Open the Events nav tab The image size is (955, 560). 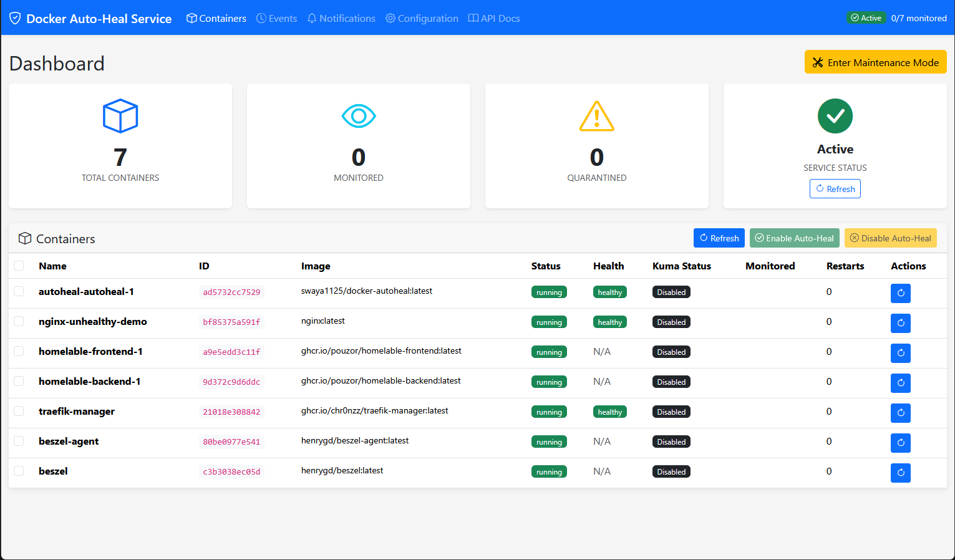pos(277,18)
